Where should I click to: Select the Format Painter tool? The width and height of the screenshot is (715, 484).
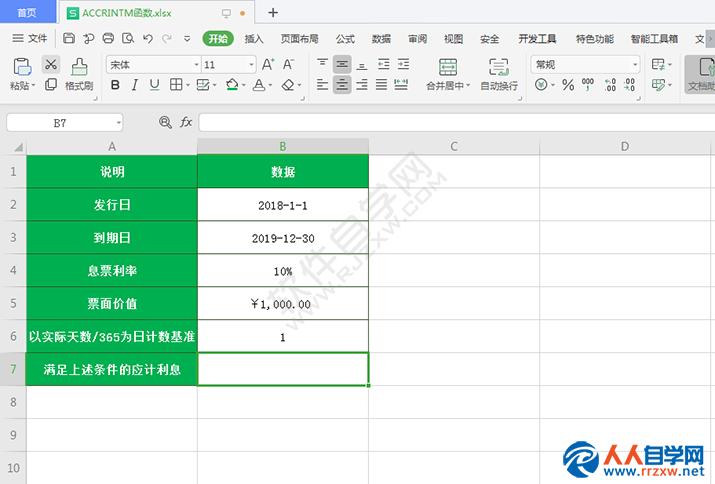(x=79, y=74)
